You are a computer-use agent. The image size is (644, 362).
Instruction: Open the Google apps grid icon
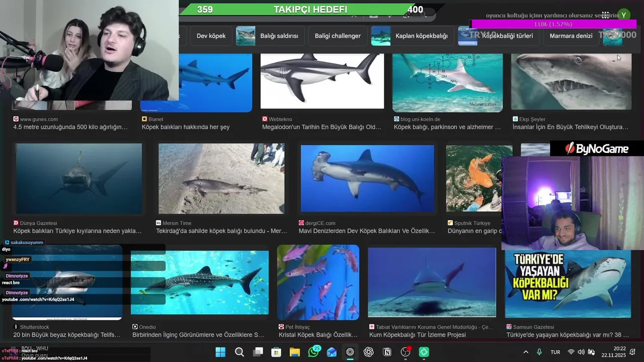pyautogui.click(x=606, y=15)
